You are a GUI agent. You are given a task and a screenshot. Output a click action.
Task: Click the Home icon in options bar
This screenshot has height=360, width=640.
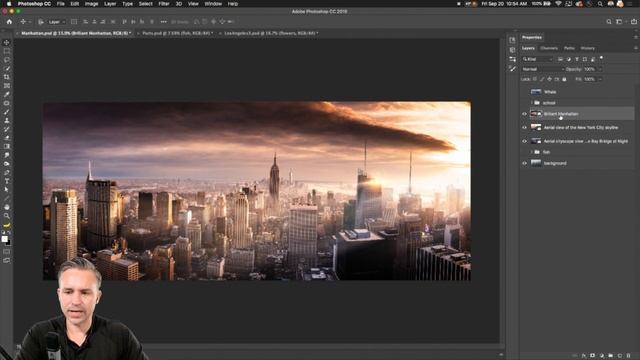9,22
